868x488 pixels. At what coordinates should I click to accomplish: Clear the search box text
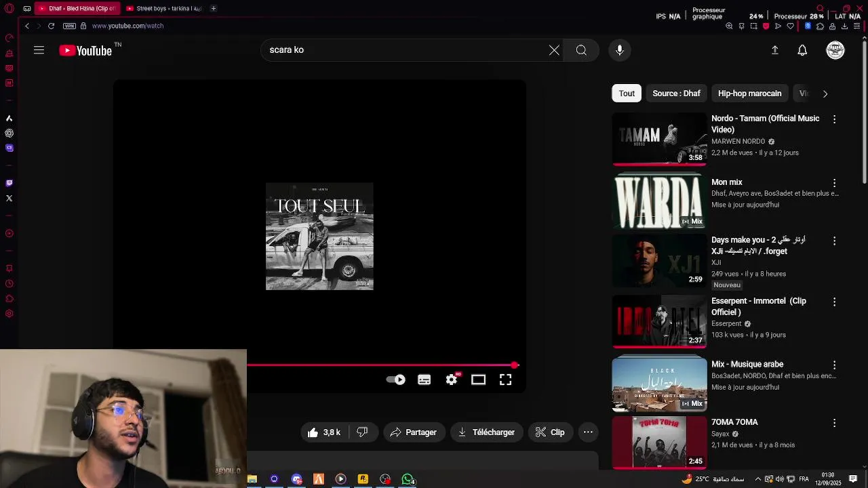tap(554, 50)
